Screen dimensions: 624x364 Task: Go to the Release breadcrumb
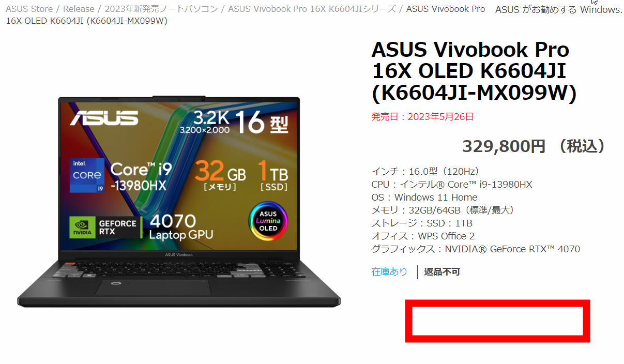[x=79, y=9]
